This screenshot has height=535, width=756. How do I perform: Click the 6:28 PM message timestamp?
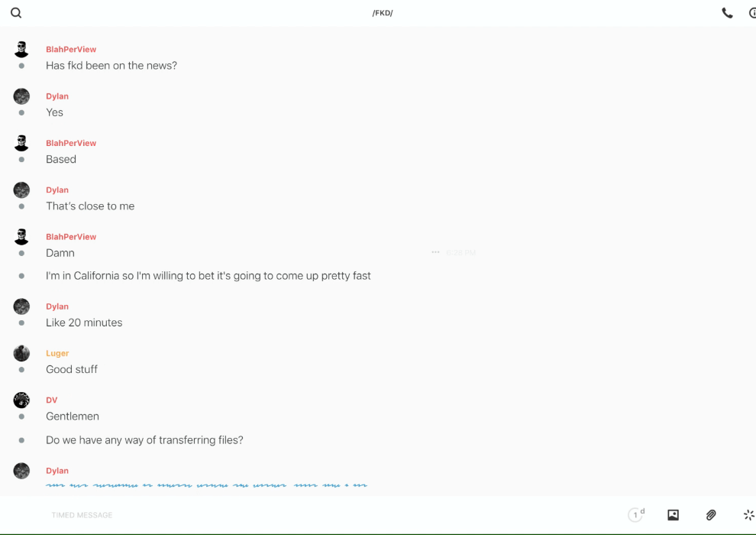click(461, 253)
